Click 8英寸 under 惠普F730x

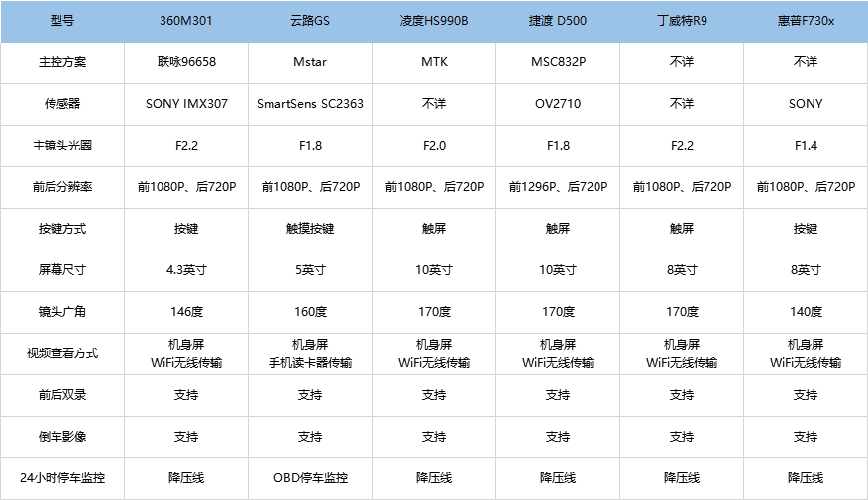(x=806, y=270)
